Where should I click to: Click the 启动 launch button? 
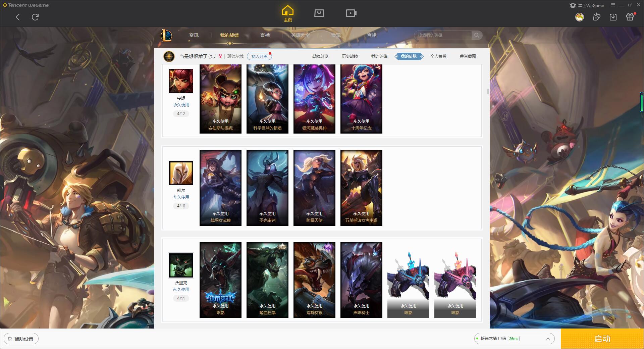[602, 339]
